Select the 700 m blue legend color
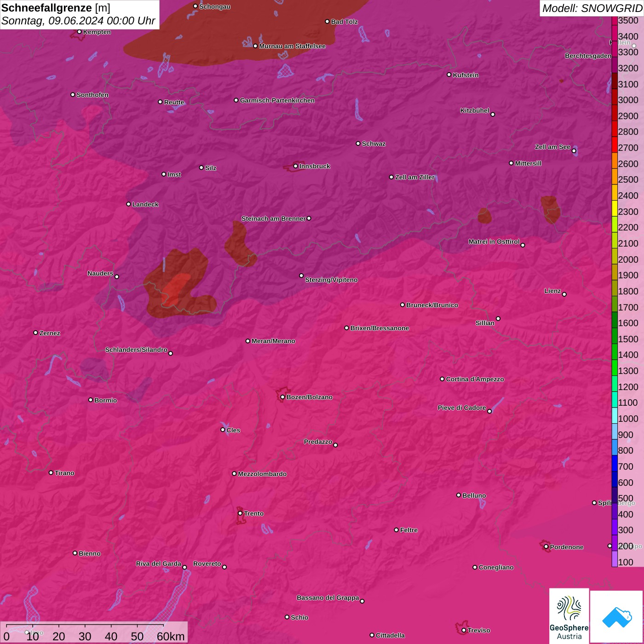644x644 pixels. tap(615, 463)
